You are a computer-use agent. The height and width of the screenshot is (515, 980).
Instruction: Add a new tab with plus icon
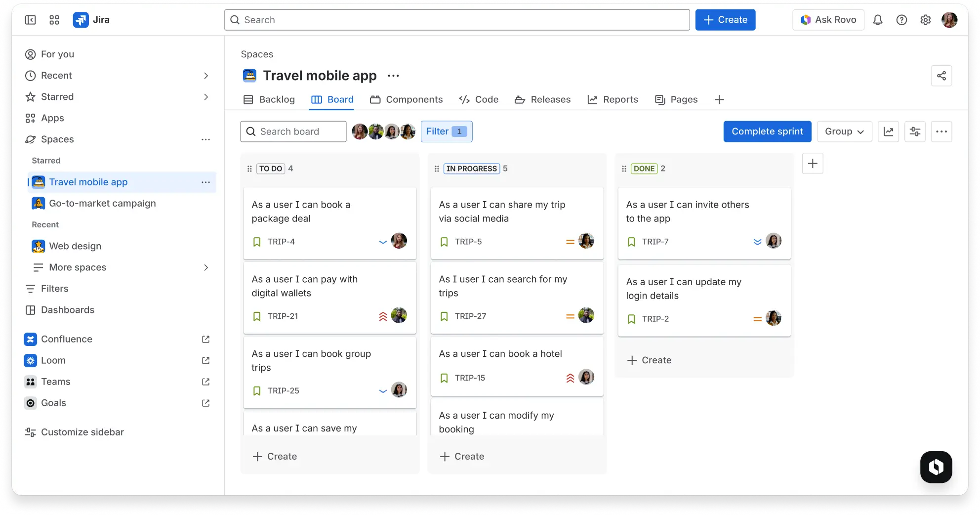pyautogui.click(x=719, y=100)
